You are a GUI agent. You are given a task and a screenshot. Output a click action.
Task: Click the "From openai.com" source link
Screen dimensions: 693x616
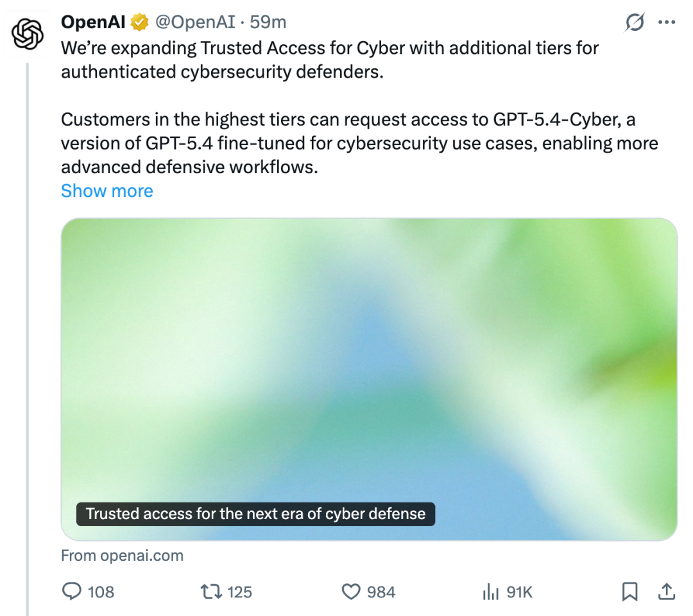click(122, 555)
